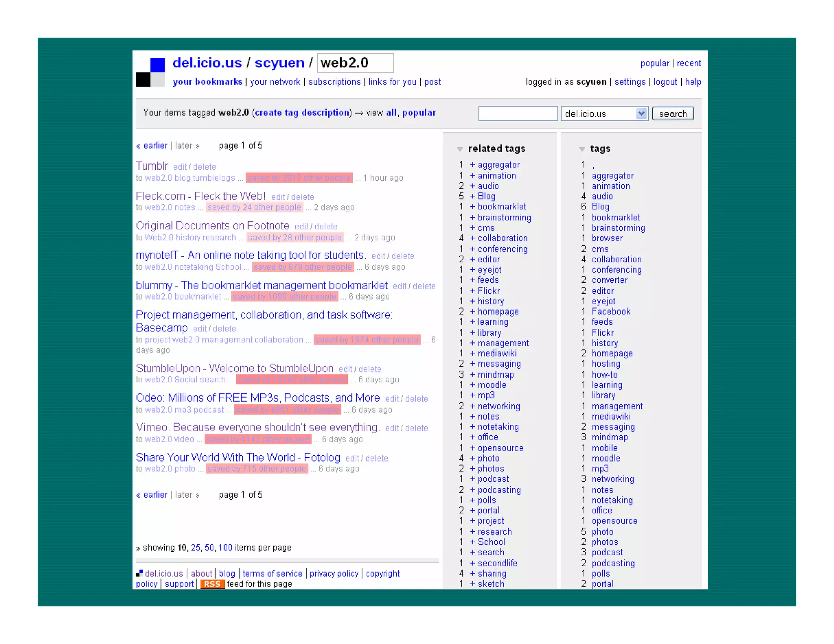This screenshot has height=644, width=834.
Task: Delete the Original Documents on Footnote bookmark
Action: click(x=326, y=226)
